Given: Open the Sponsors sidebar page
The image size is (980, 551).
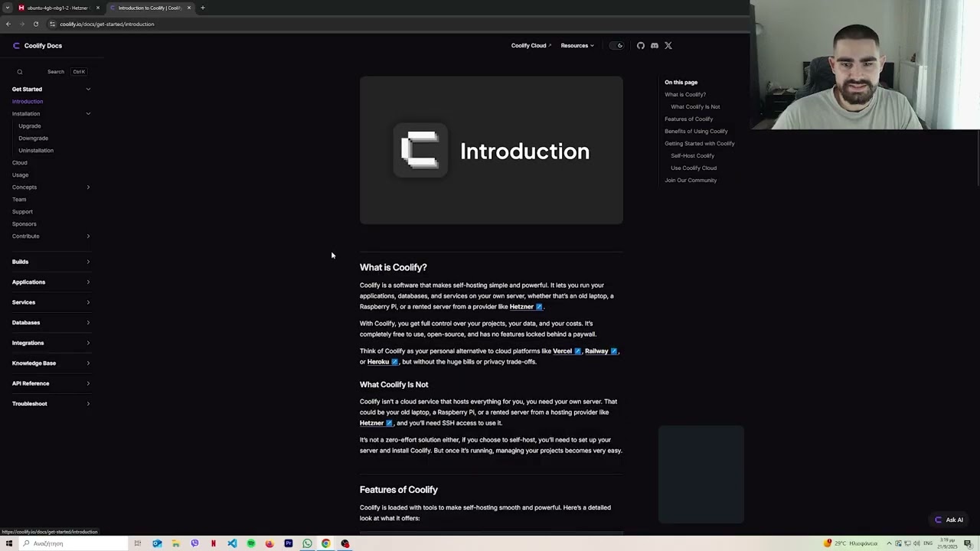Looking at the screenshot, I should pyautogui.click(x=24, y=224).
